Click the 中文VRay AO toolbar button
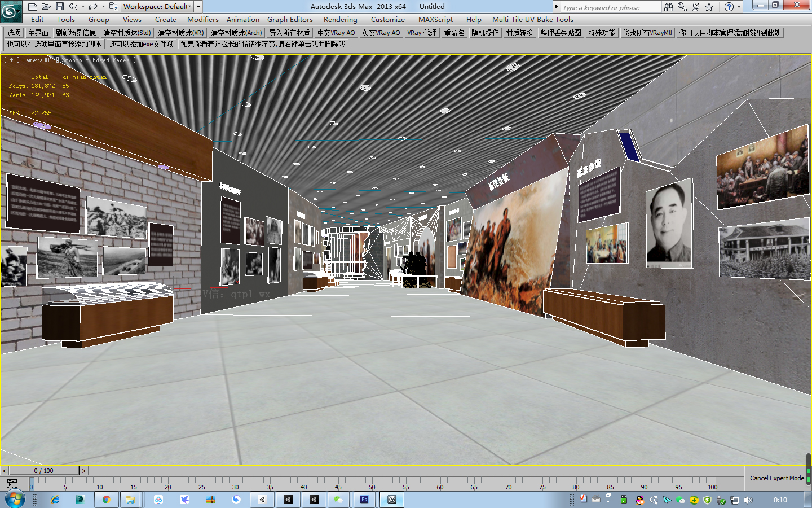 click(336, 32)
